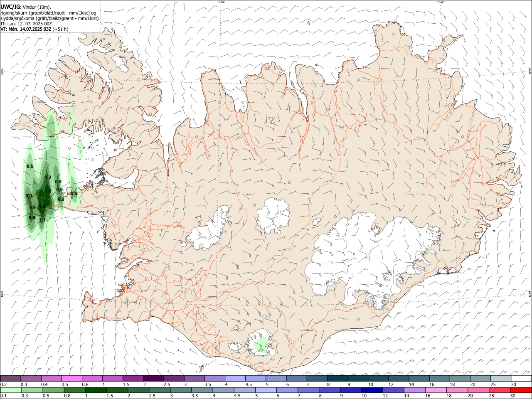Click the Hofsjökull glacier in central Iceland
The width and height of the screenshot is (532, 399).
pos(273,215)
